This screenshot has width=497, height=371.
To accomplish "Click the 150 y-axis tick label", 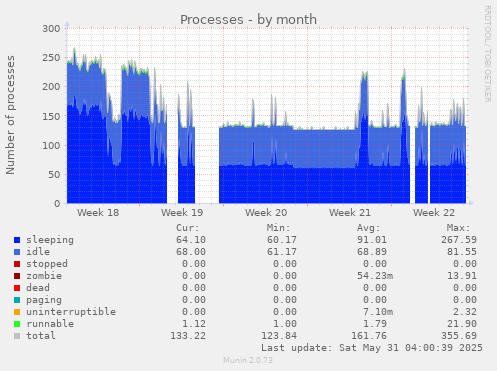I will click(x=51, y=116).
